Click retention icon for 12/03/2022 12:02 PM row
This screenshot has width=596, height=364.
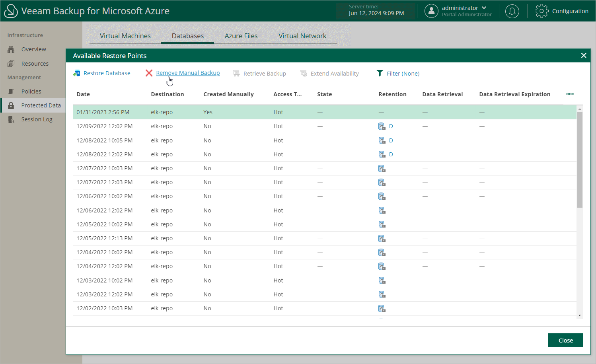[x=382, y=294]
